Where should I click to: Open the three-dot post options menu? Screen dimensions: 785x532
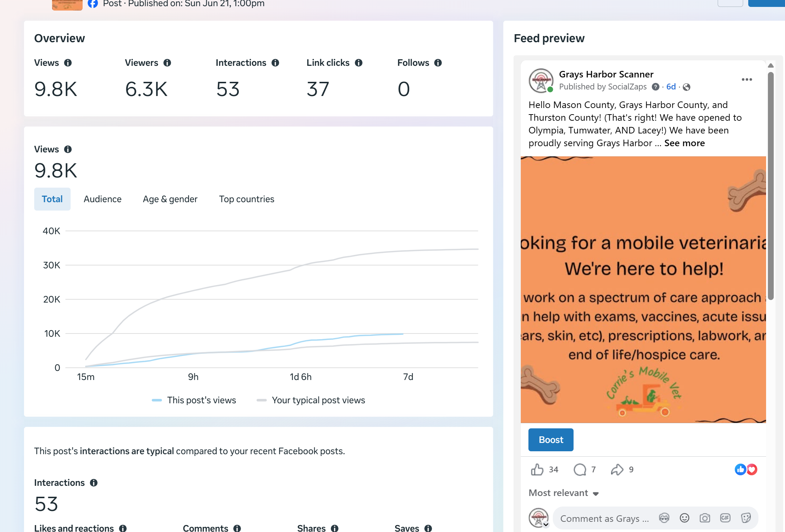click(747, 79)
